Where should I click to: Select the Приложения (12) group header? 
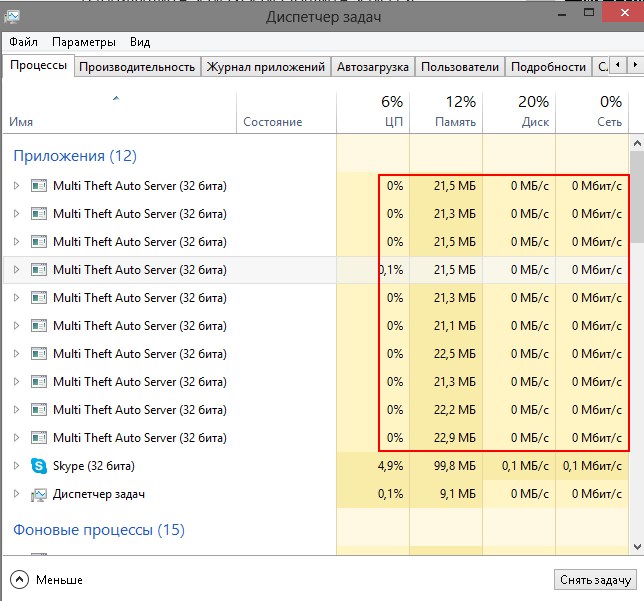pyautogui.click(x=75, y=156)
